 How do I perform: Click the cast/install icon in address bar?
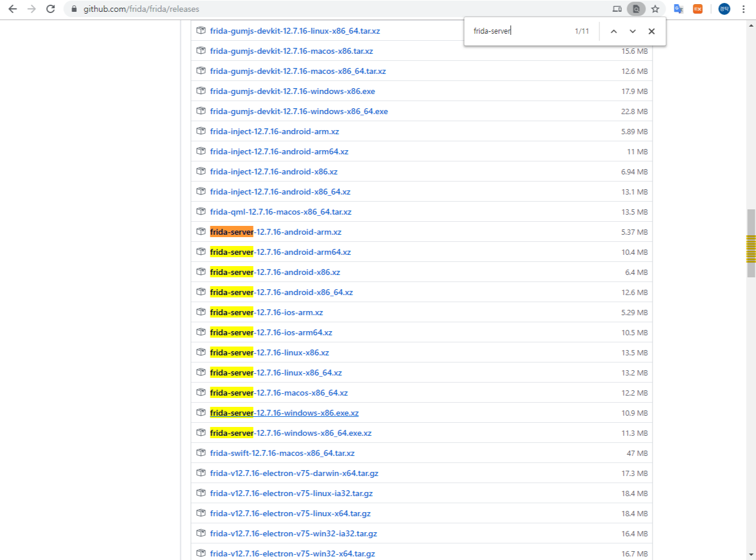coord(617,9)
